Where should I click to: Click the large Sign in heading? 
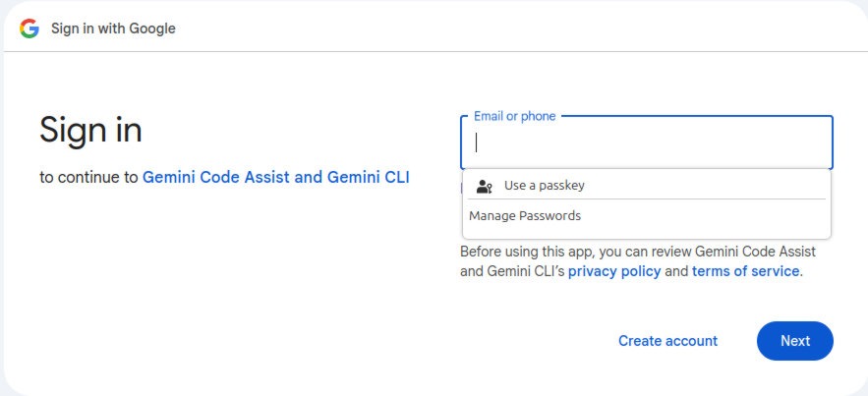pos(90,130)
